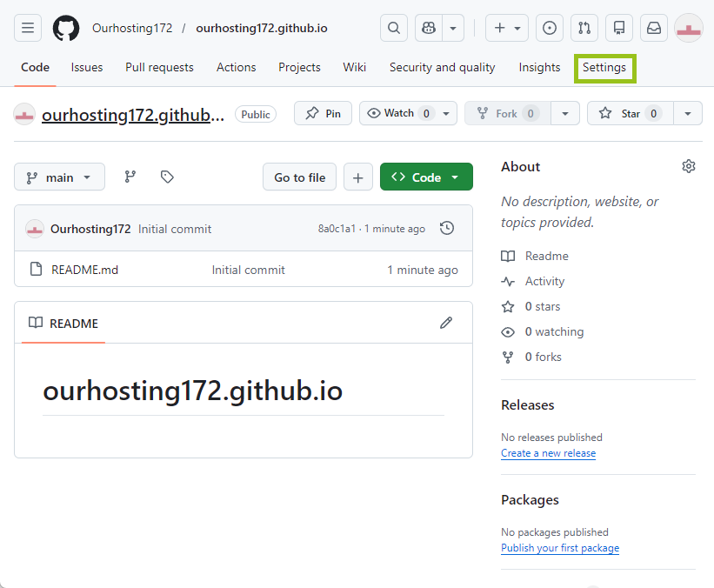Open the Security and quality tab

pos(442,67)
